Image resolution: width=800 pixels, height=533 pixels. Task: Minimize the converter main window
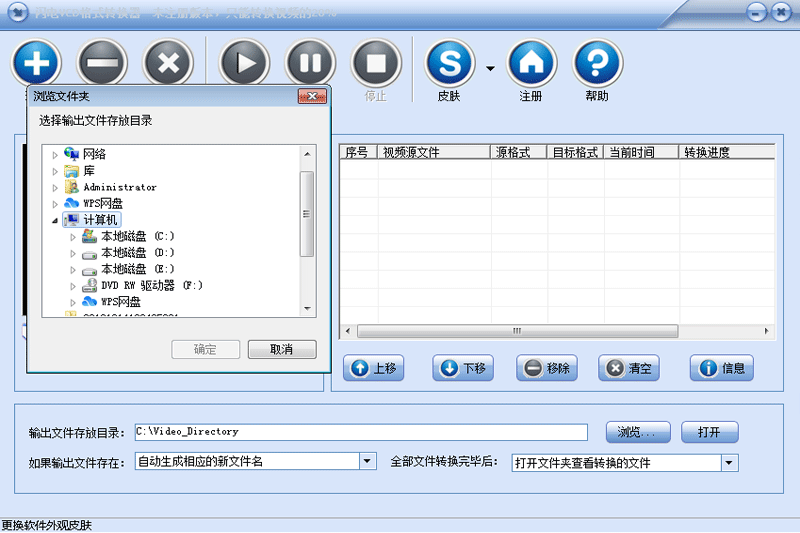(x=756, y=12)
